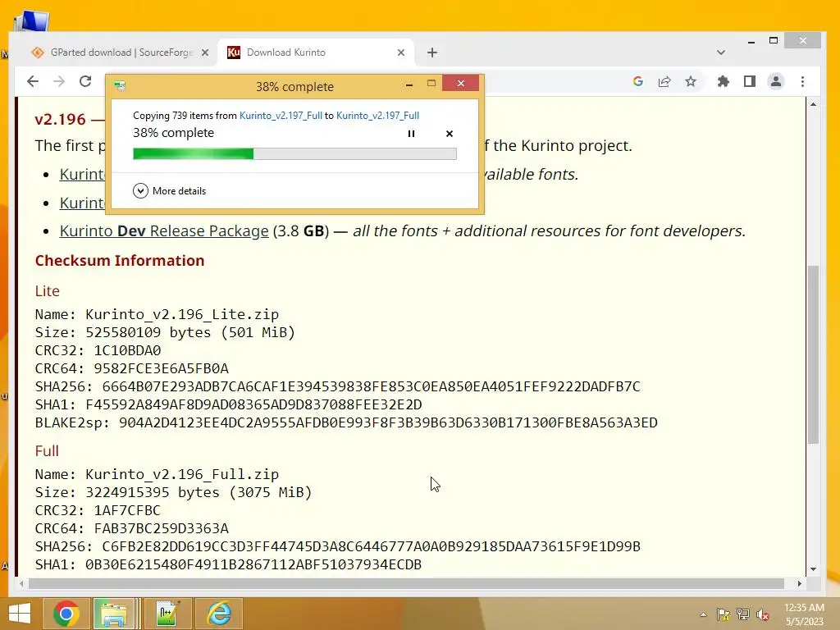The height and width of the screenshot is (630, 840).
Task: Open the tab search dropdown arrow
Action: [x=721, y=52]
